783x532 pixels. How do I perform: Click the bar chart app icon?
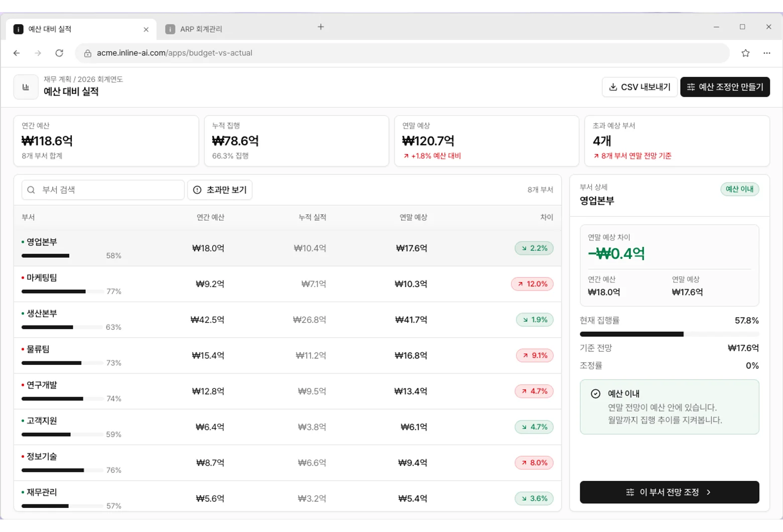click(x=26, y=87)
